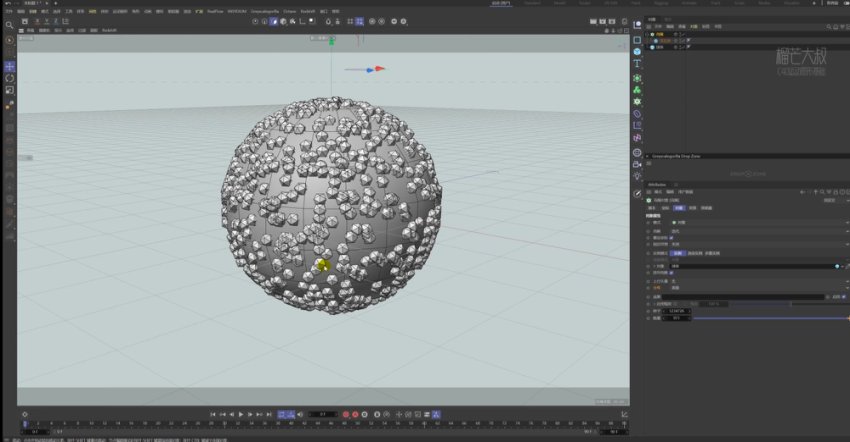Image resolution: width=850 pixels, height=442 pixels.
Task: Click the Text spline icon in object palette
Action: [x=637, y=64]
